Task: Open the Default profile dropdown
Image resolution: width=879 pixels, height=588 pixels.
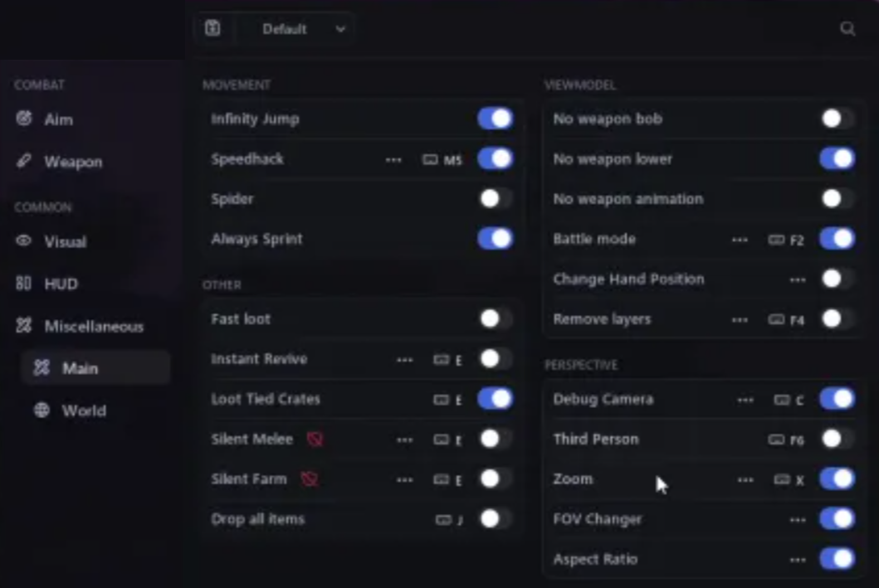Action: [x=303, y=29]
